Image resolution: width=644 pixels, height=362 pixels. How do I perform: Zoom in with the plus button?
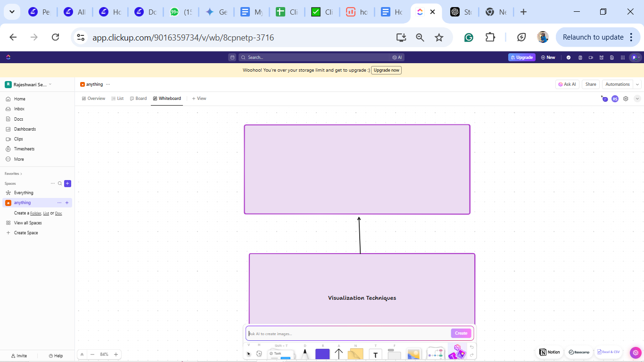(x=116, y=354)
